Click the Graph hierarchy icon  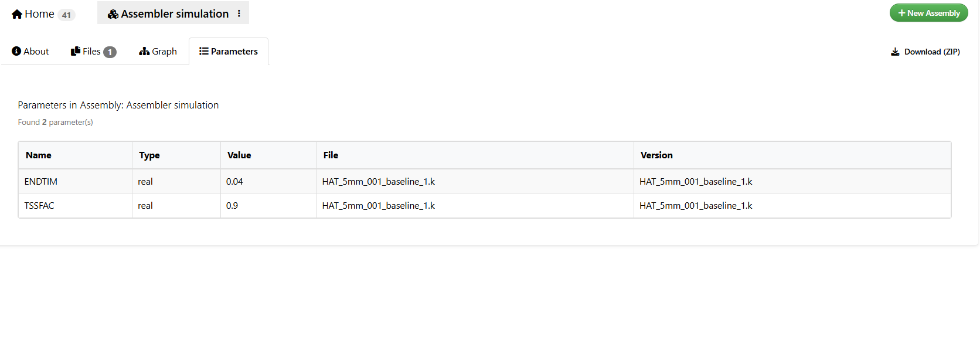coord(144,52)
